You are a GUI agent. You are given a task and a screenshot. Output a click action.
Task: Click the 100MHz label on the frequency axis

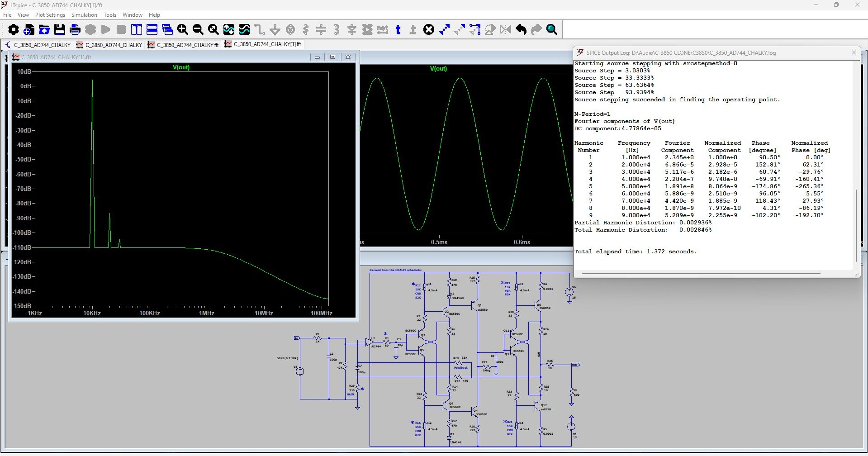tap(321, 313)
